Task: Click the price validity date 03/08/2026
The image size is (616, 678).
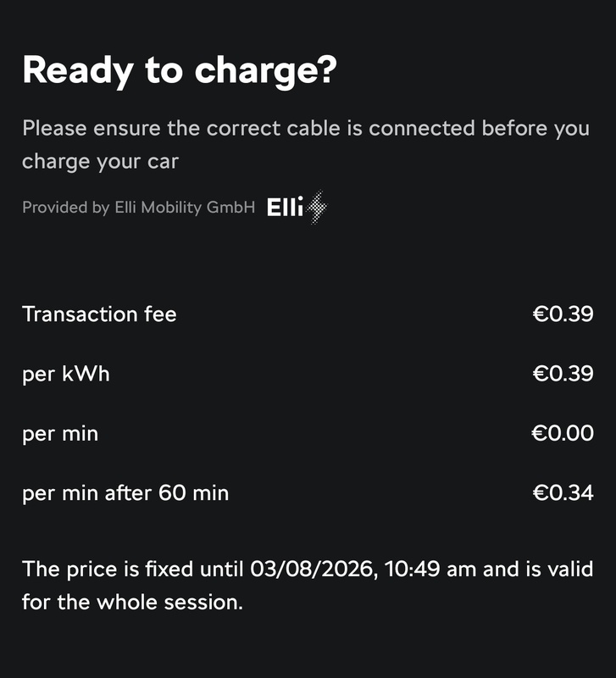Action: pyautogui.click(x=311, y=569)
